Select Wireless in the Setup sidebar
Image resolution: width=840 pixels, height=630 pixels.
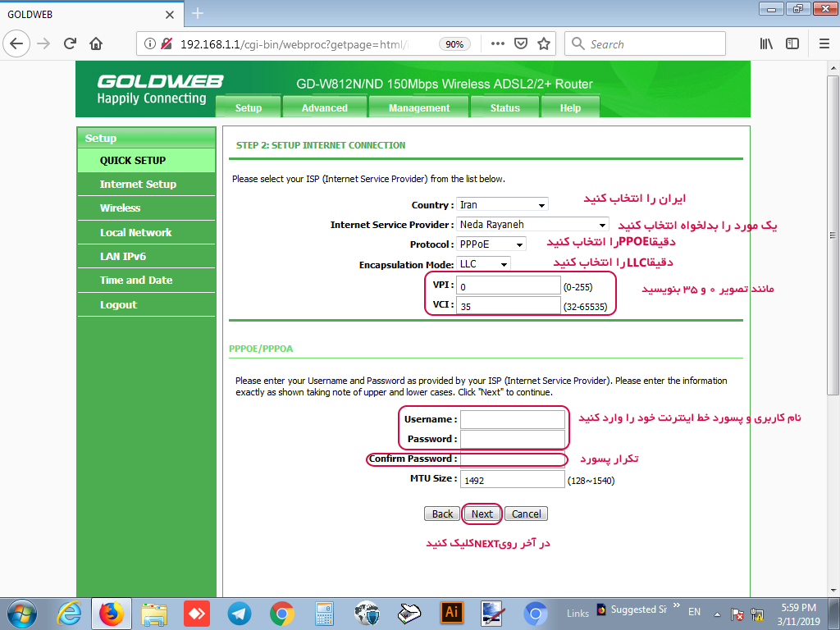pos(121,208)
